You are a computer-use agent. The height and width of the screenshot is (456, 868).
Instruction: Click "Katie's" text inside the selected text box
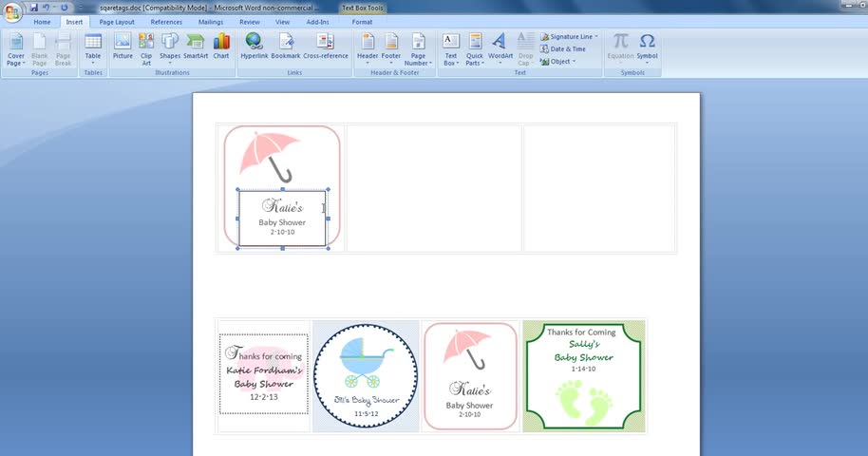coord(282,207)
